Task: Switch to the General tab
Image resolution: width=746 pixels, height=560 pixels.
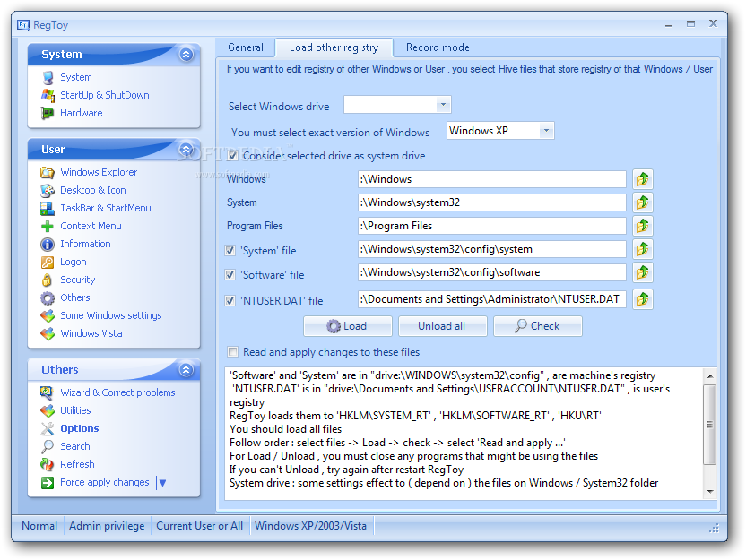Action: (246, 47)
